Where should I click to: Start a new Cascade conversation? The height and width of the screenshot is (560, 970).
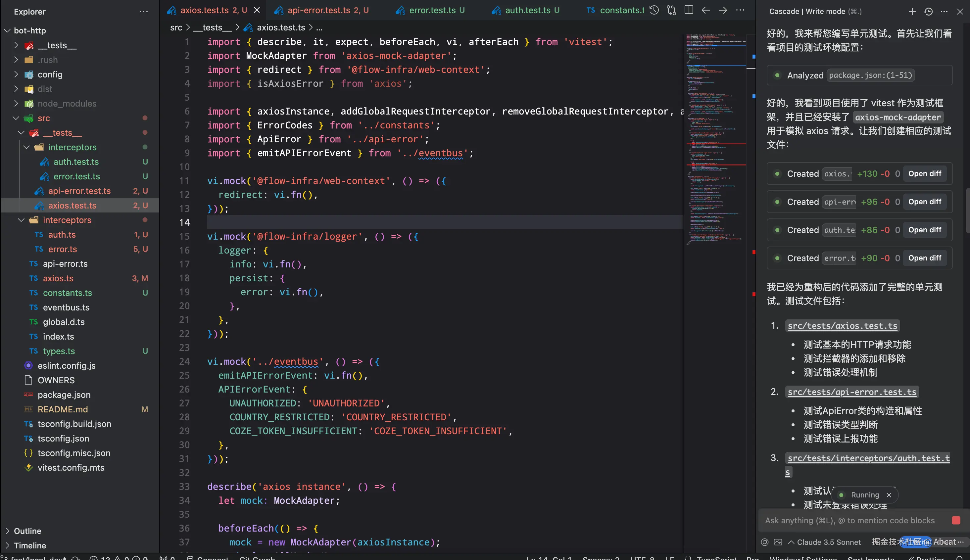tap(912, 12)
